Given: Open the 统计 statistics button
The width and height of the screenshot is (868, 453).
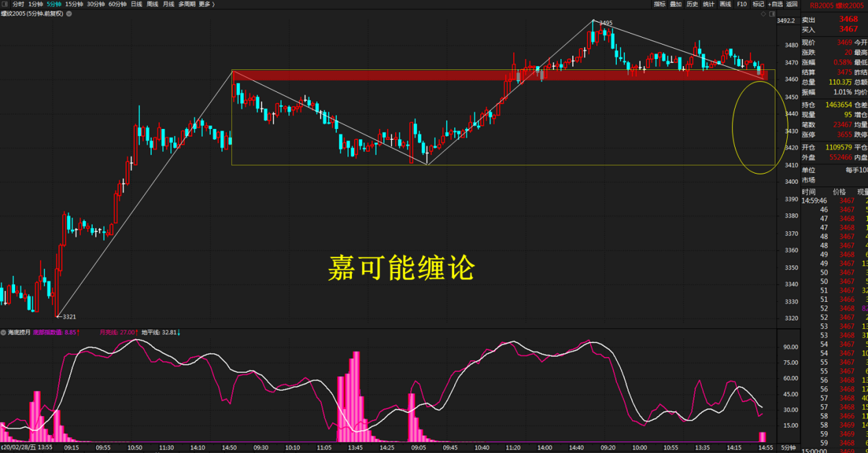Looking at the screenshot, I should coord(709,4).
